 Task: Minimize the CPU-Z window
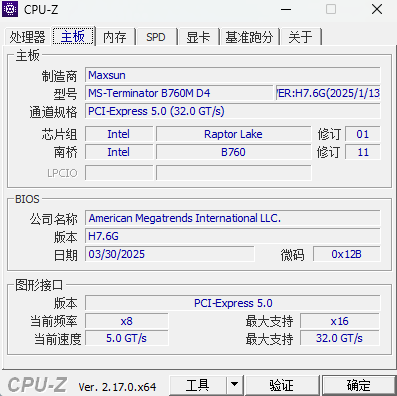(x=286, y=9)
